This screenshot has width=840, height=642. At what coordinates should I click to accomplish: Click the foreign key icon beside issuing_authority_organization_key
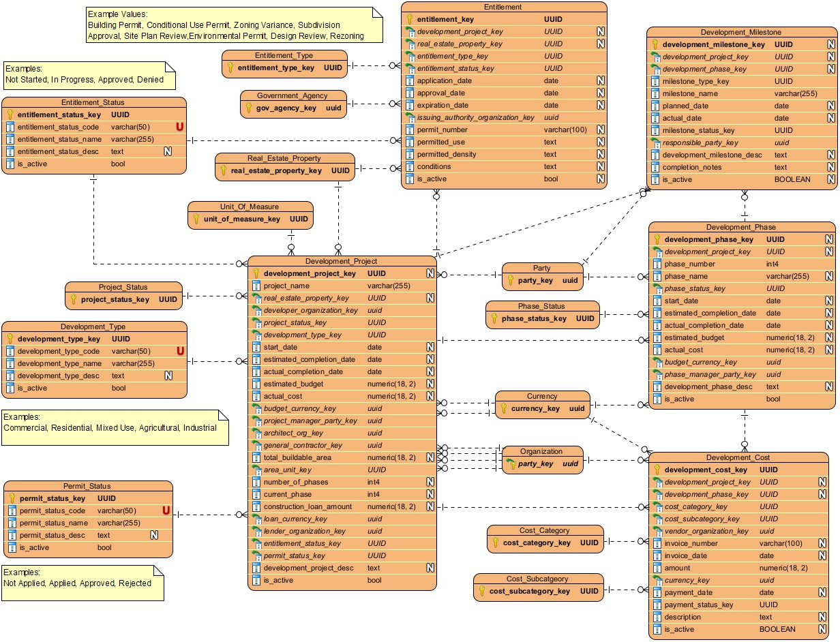pyautogui.click(x=410, y=117)
